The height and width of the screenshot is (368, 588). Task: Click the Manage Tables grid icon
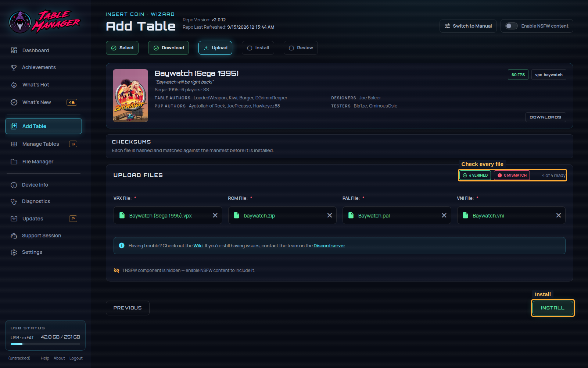[14, 144]
